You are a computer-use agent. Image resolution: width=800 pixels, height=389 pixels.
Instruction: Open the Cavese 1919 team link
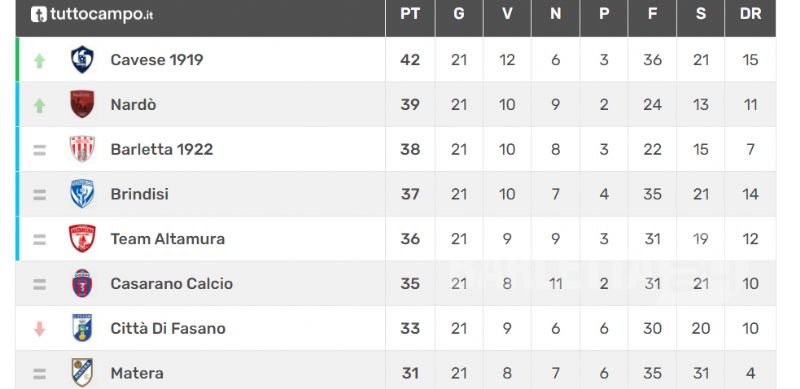tap(157, 60)
